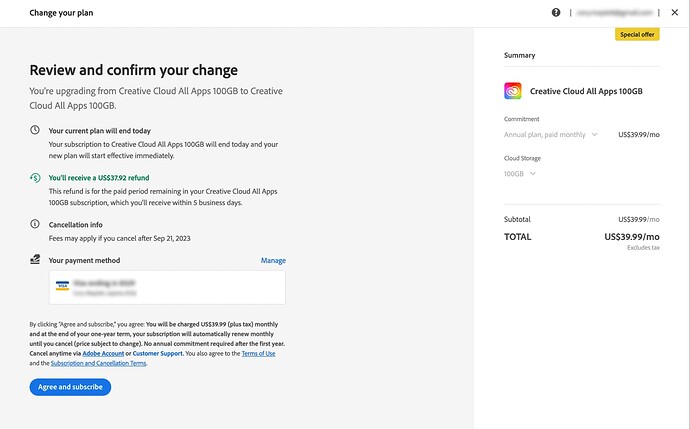Click the Creative Cloud app logo
Screen dimensions: 690x429
(x=513, y=91)
